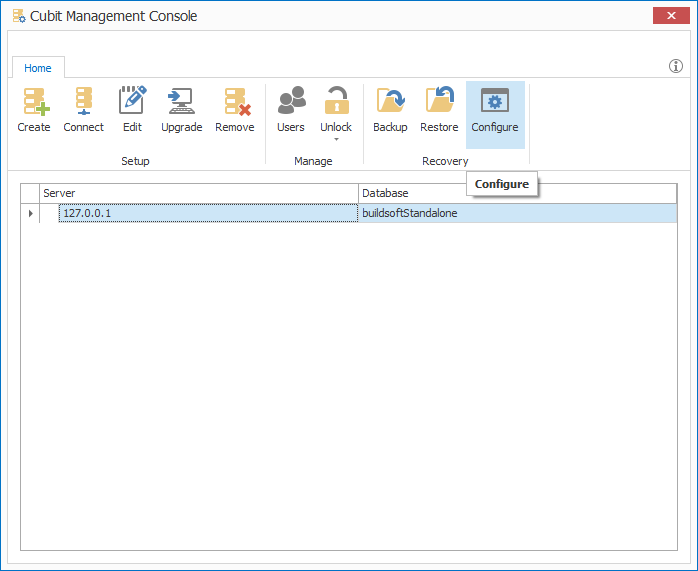The height and width of the screenshot is (571, 698).
Task: Close the Cubit Management Console window
Action: [667, 15]
